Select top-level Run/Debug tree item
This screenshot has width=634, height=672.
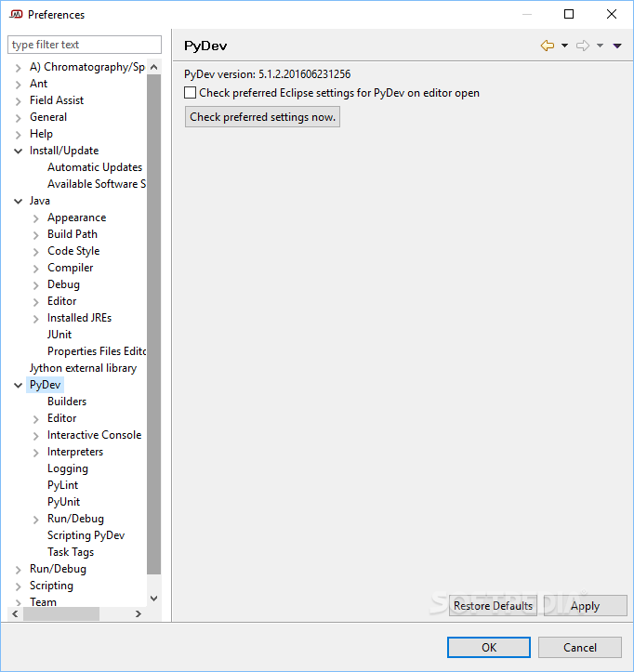coord(58,569)
